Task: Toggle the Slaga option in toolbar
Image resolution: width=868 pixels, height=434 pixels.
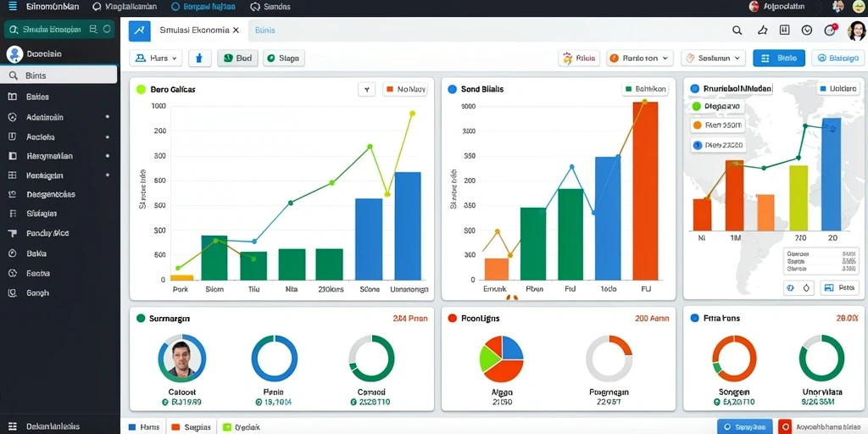Action: tap(283, 58)
